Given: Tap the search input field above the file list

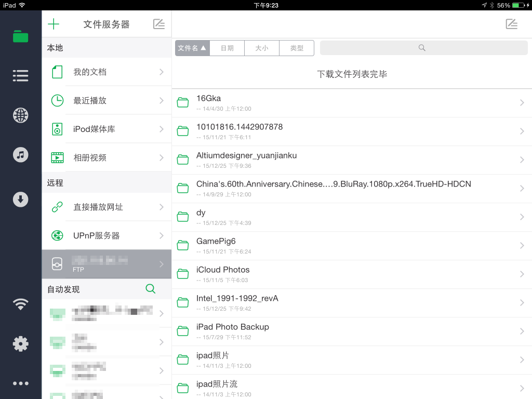Looking at the screenshot, I should tap(423, 48).
